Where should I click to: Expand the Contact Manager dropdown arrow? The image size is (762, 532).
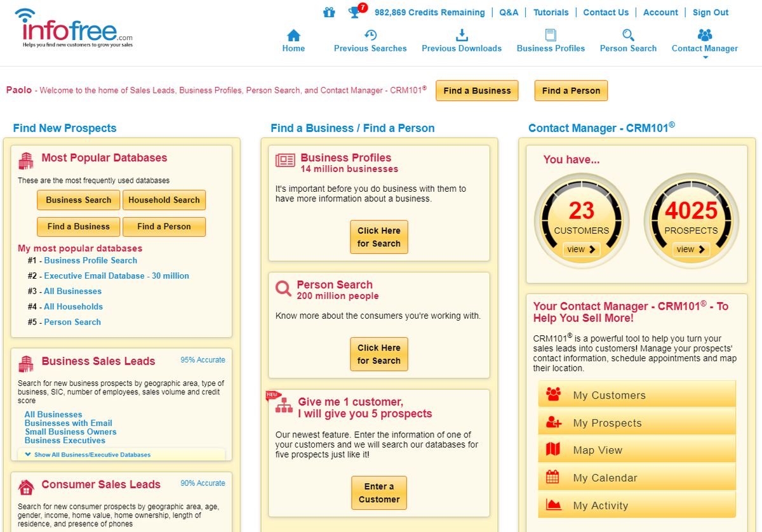point(705,57)
